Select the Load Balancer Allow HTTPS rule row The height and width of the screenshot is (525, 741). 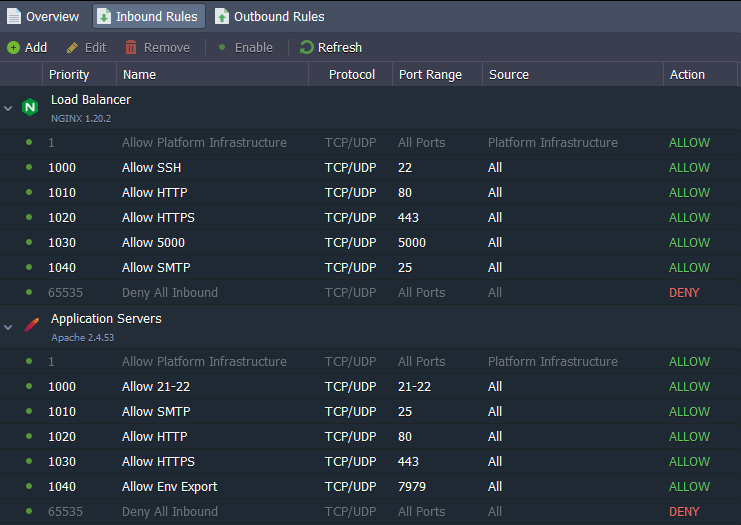click(x=370, y=217)
